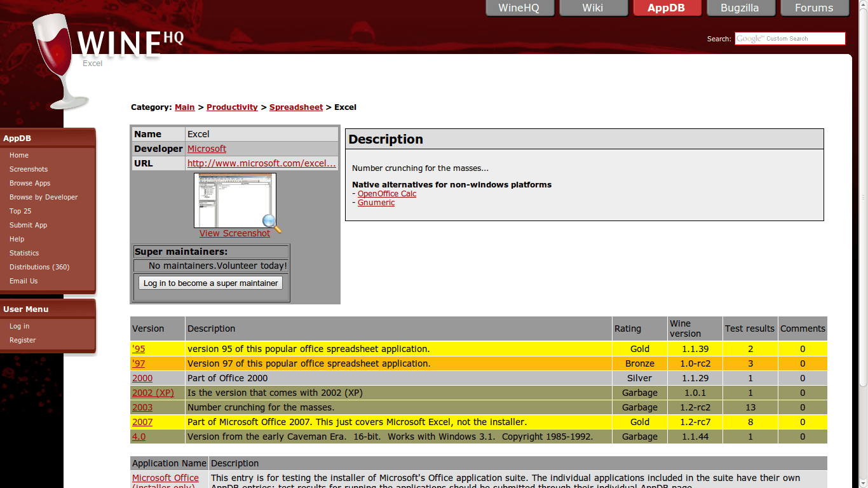Open Home in AppDB sidebar

(19, 155)
